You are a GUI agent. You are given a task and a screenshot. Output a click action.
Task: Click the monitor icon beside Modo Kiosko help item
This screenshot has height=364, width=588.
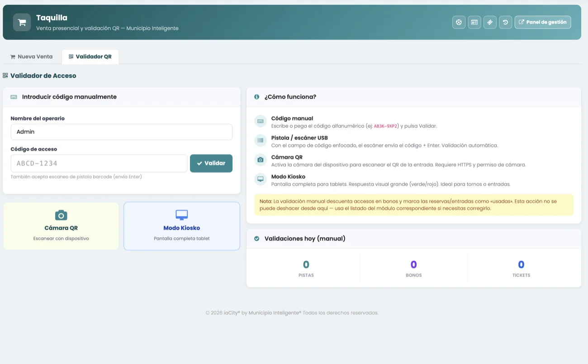[x=261, y=179]
